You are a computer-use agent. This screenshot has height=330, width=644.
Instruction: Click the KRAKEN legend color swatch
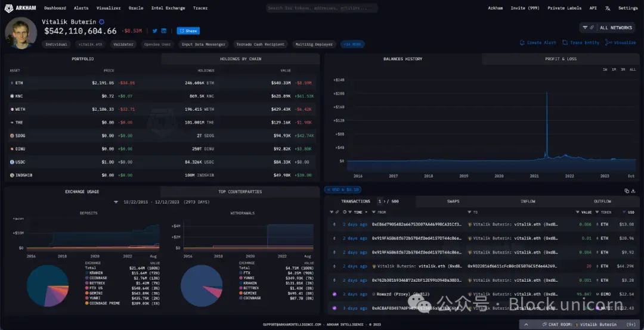86,273
